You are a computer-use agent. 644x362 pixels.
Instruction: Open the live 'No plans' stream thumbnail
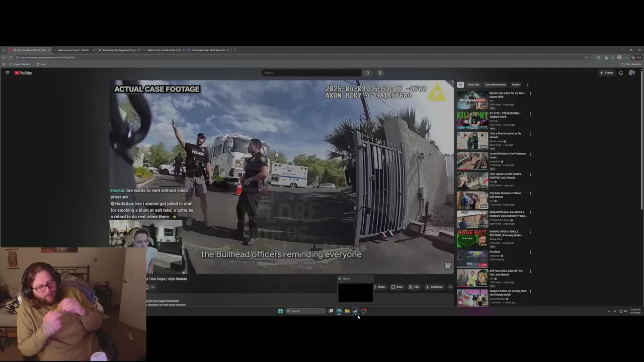472,258
